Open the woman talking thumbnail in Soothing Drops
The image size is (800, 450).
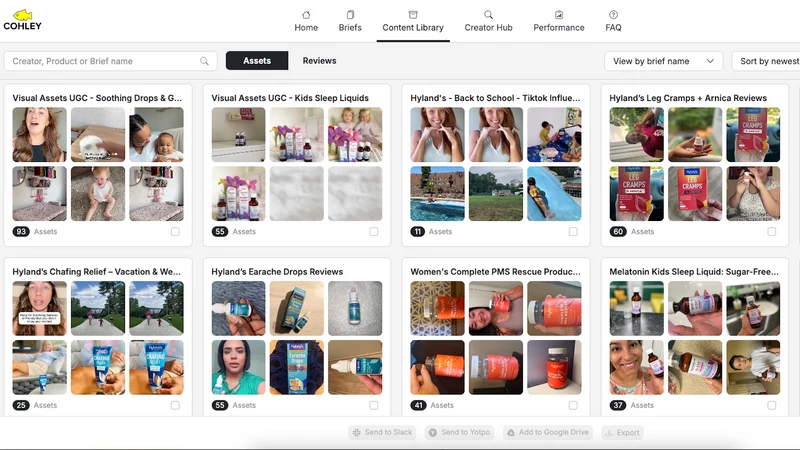[x=39, y=135]
